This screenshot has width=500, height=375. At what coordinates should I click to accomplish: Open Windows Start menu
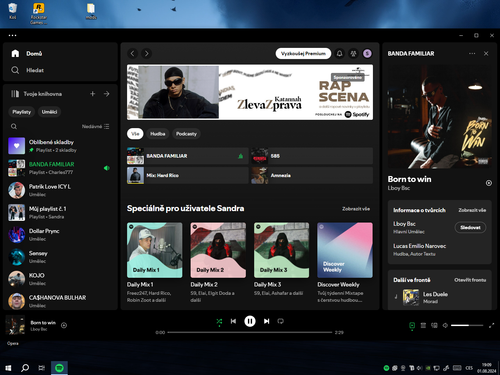(x=8, y=368)
